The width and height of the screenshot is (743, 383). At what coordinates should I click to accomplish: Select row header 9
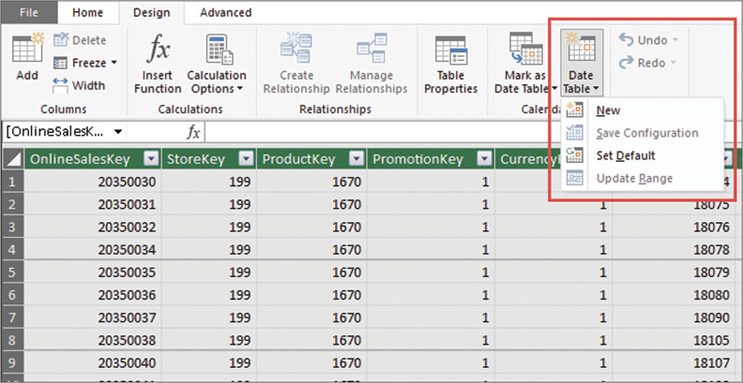[x=13, y=364]
